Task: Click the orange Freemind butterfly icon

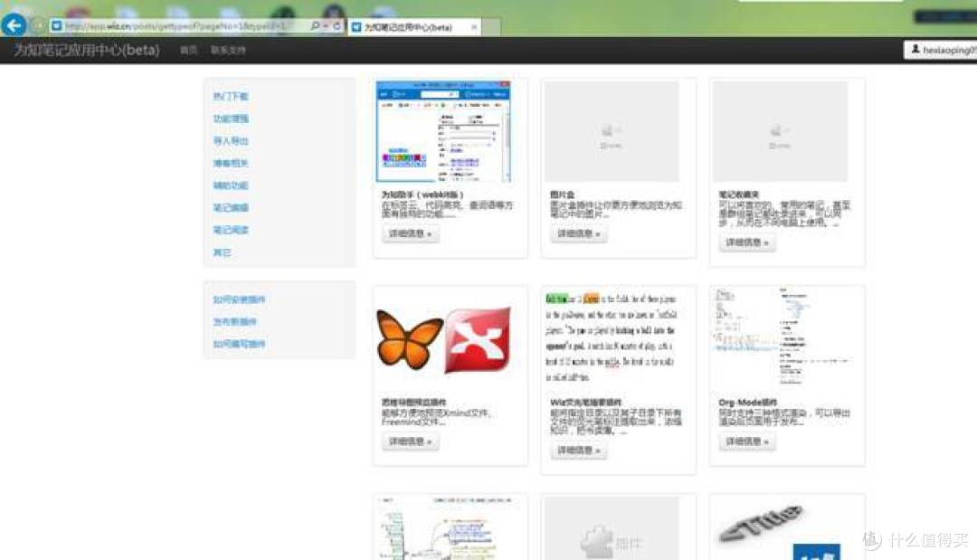Action: click(410, 339)
